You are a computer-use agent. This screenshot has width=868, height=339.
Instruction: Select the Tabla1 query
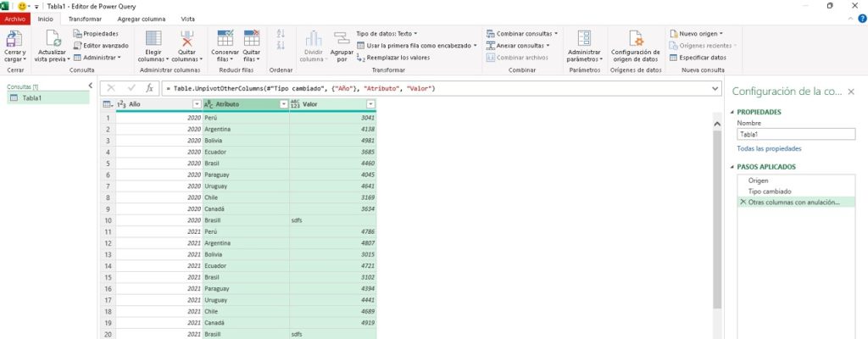pyautogui.click(x=48, y=98)
